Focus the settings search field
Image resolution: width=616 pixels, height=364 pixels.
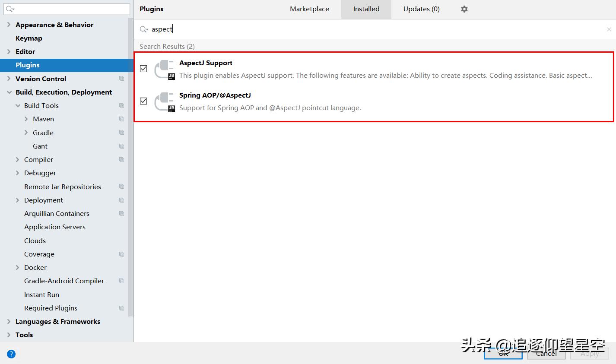(x=67, y=9)
